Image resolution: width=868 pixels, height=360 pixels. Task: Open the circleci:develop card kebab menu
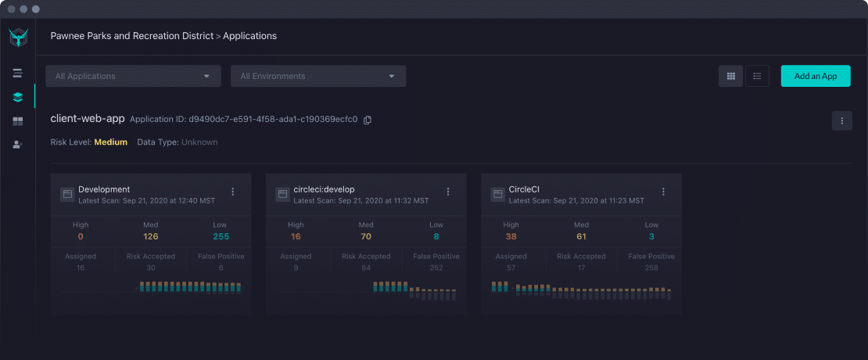pos(448,192)
